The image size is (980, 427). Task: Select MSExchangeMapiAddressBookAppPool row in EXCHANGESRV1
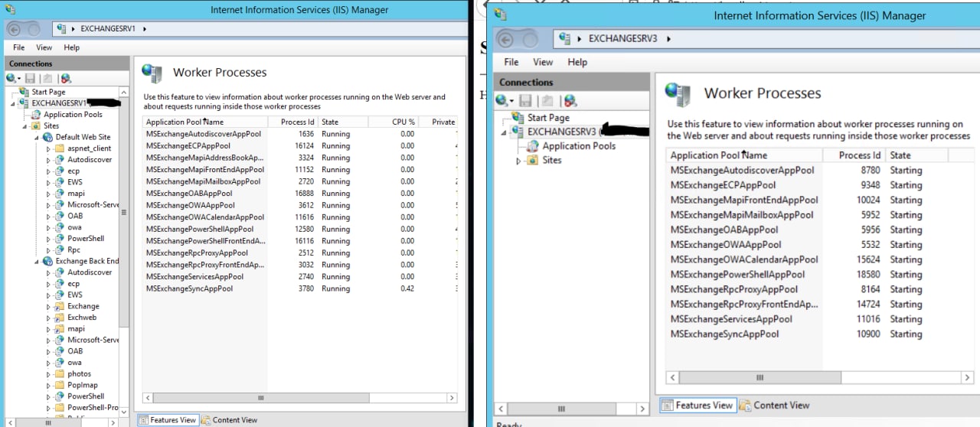300,158
